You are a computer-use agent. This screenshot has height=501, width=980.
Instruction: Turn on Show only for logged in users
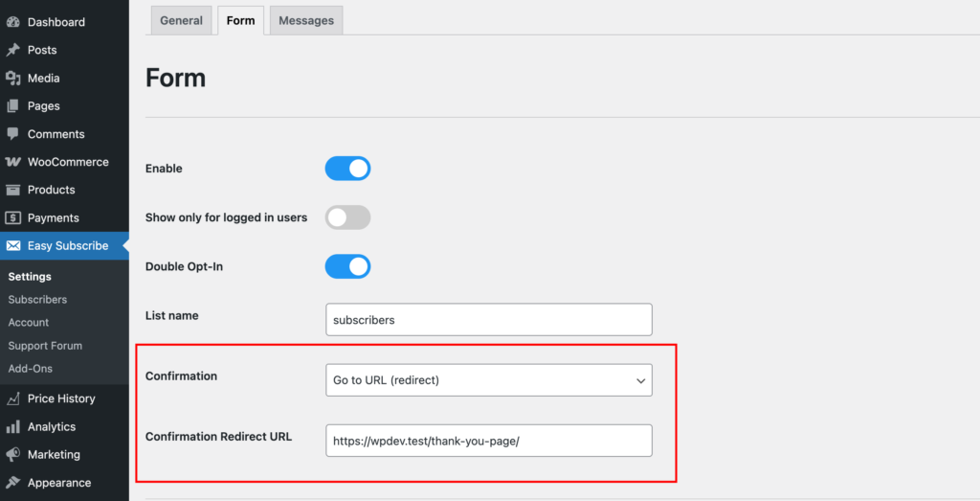coord(347,217)
